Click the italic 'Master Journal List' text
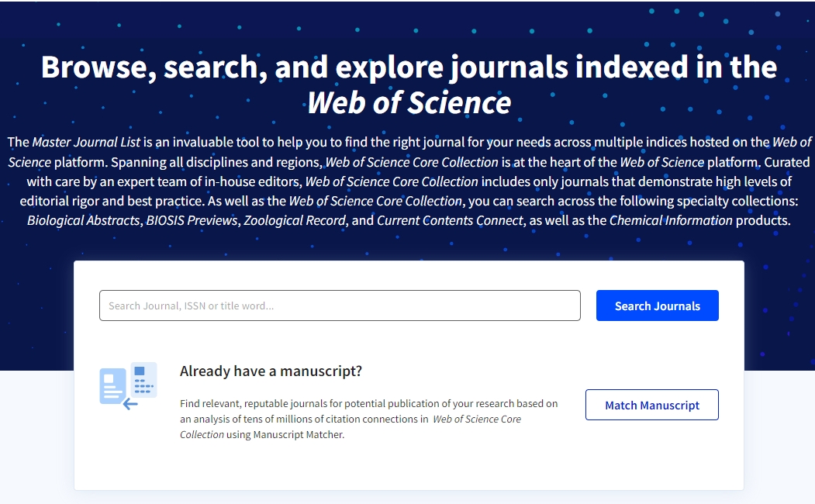This screenshot has width=815, height=504. (86, 142)
